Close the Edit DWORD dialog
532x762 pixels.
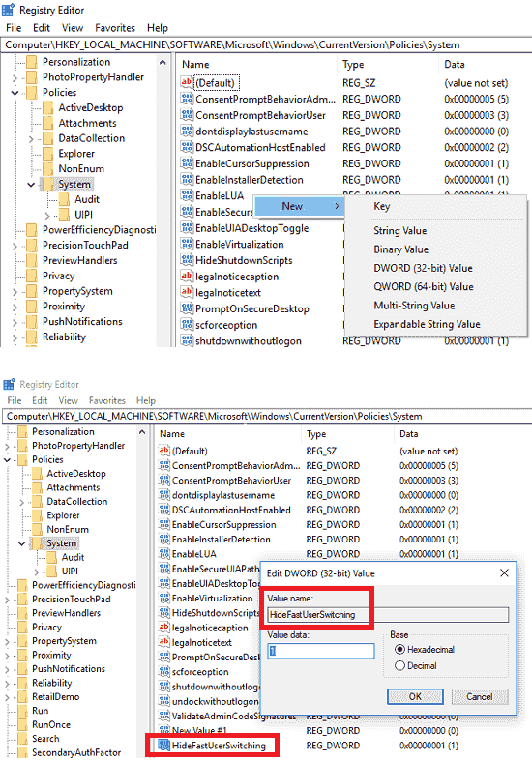[x=504, y=573]
